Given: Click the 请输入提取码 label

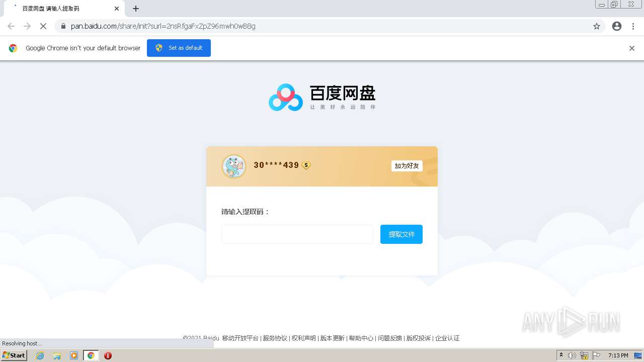Looking at the screenshot, I should pyautogui.click(x=246, y=212).
